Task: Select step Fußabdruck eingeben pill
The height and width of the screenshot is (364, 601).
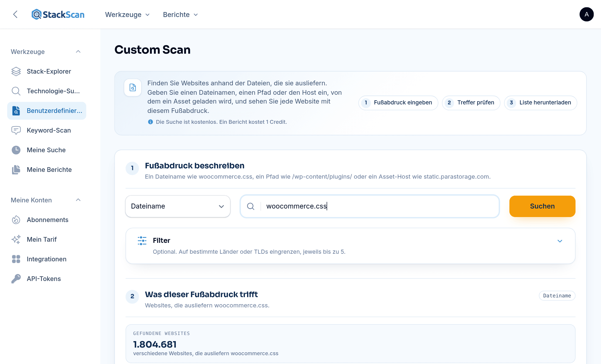Action: click(x=398, y=103)
